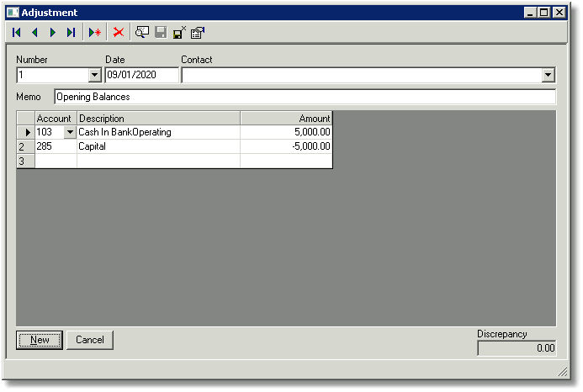Click the Opening Balances memo field

click(x=305, y=97)
